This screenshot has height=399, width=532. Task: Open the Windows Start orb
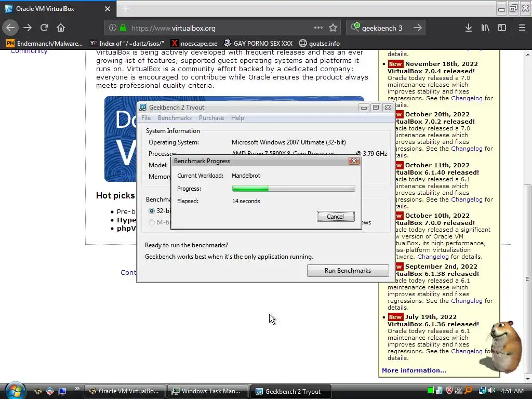(x=14, y=391)
